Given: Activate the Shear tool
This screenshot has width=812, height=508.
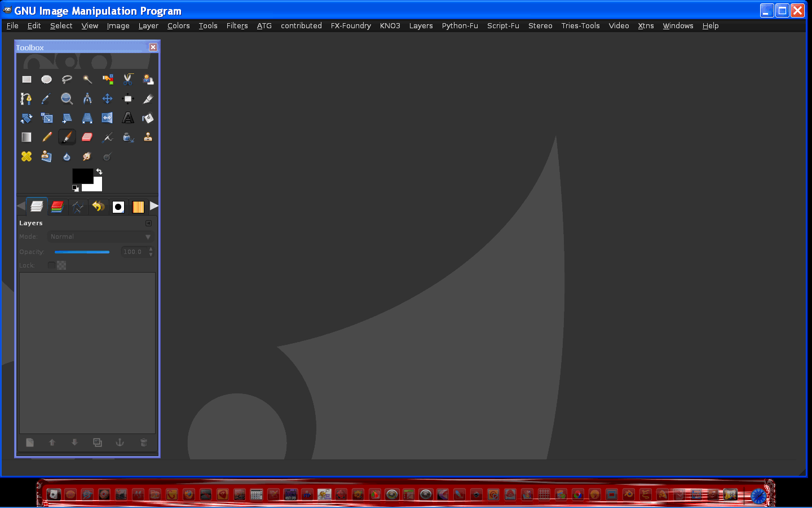Looking at the screenshot, I should (67, 118).
